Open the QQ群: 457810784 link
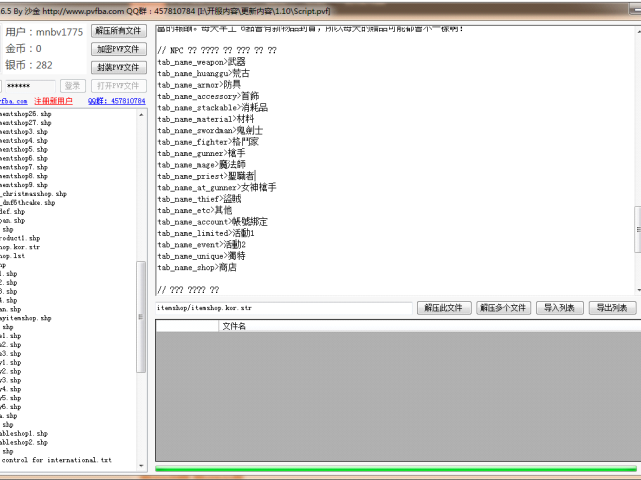641x480 pixels. pos(116,101)
